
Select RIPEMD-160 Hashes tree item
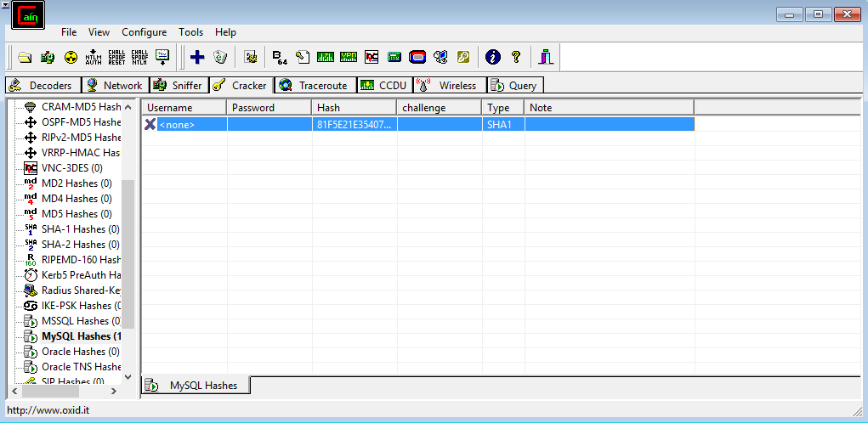[82, 260]
